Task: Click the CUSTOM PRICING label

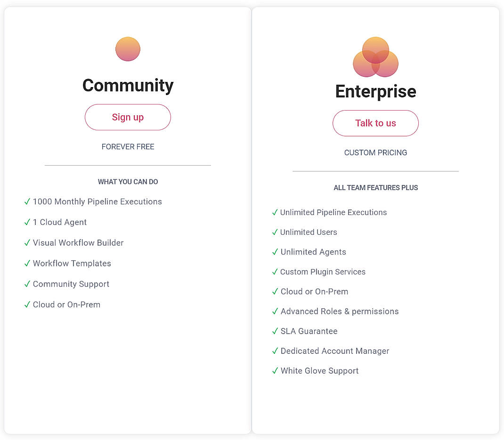Action: coord(375,152)
